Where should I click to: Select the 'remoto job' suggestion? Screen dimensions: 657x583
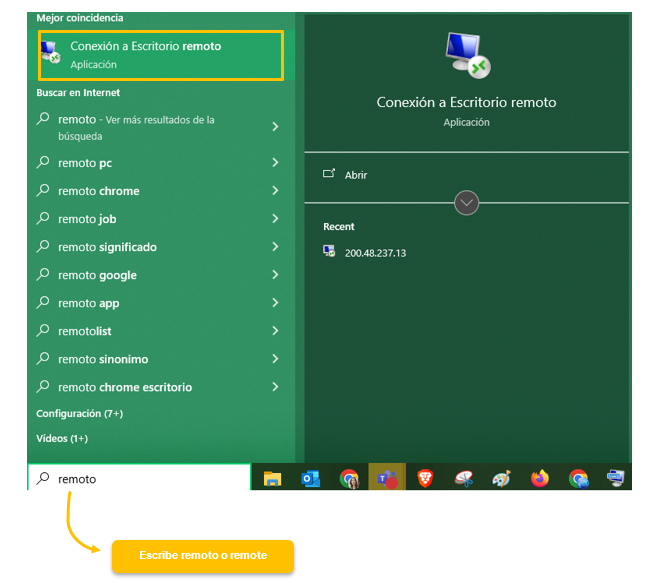[x=161, y=219]
